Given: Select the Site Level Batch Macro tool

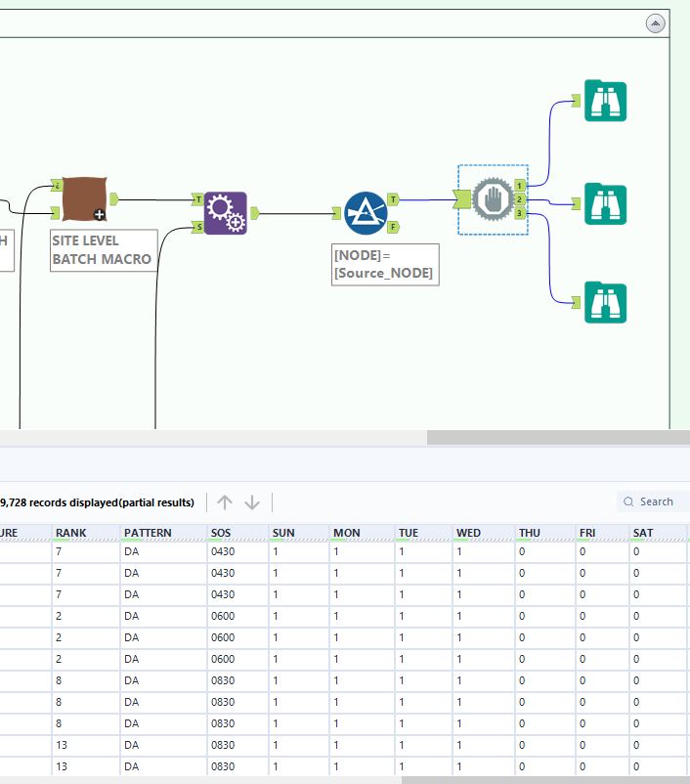Looking at the screenshot, I should [x=83, y=199].
